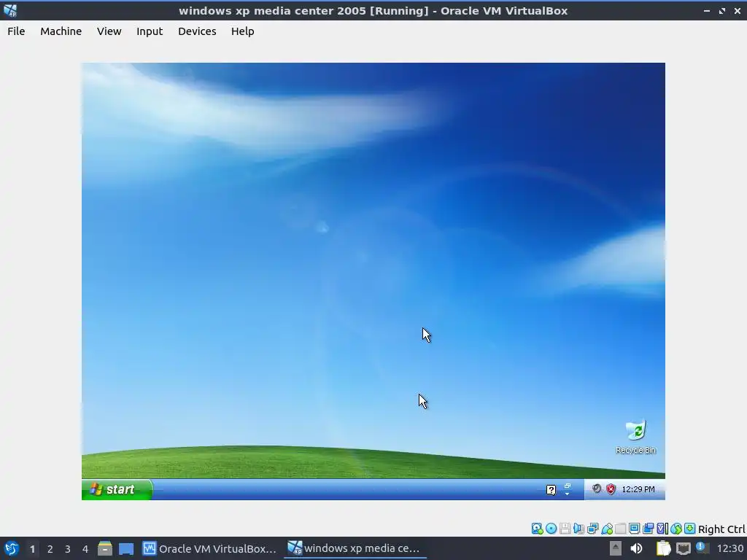Screen dimensions: 747x560
Task: Switch to workspace 4
Action: pyautogui.click(x=85, y=549)
